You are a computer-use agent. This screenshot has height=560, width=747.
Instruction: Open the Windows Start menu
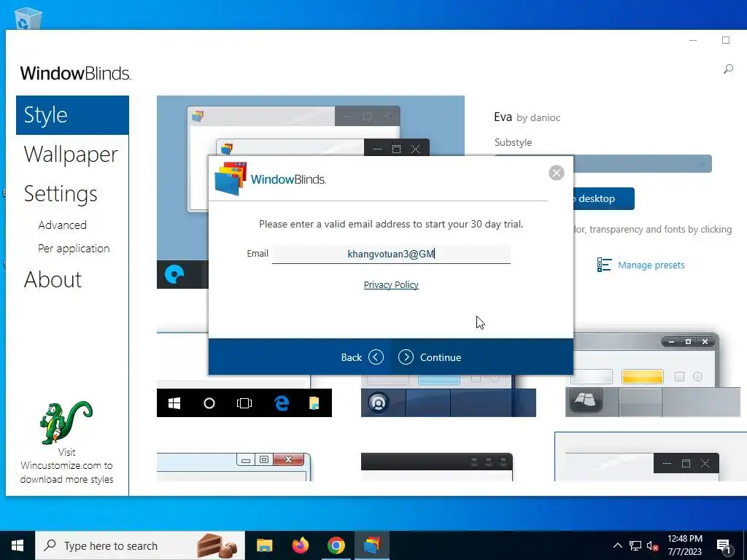point(18,545)
